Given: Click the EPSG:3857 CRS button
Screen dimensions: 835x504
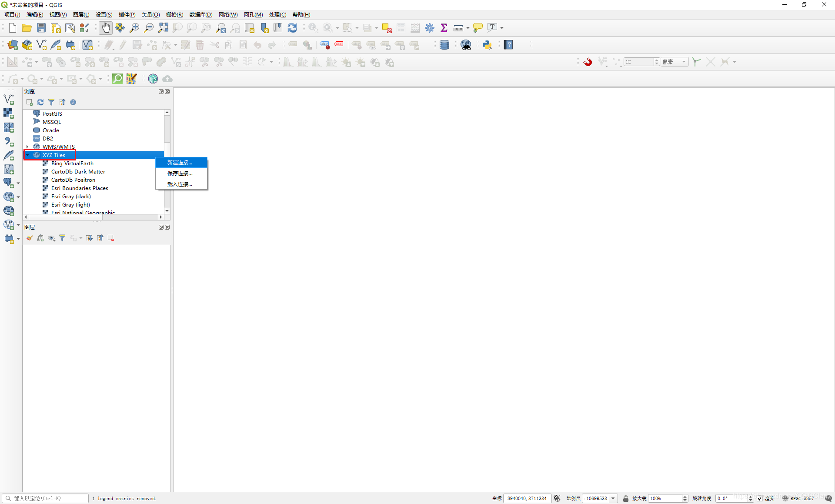Looking at the screenshot, I should (x=799, y=498).
